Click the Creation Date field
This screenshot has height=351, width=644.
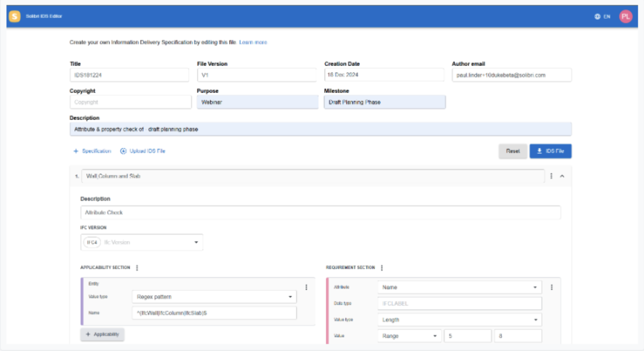384,75
